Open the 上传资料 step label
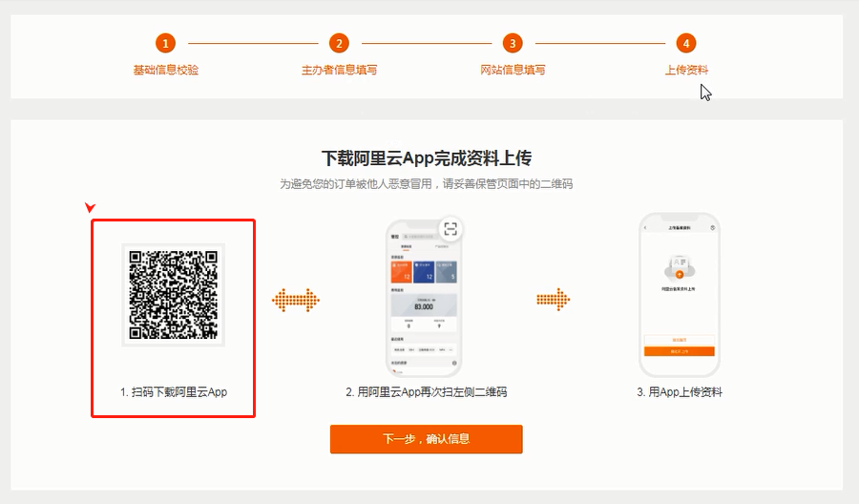 [686, 70]
